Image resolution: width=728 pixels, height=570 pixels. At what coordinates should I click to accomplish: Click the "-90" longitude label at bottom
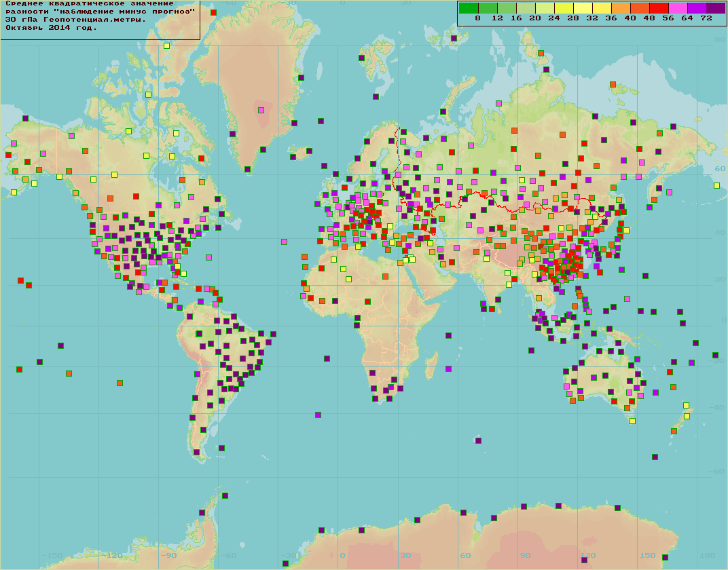168,555
